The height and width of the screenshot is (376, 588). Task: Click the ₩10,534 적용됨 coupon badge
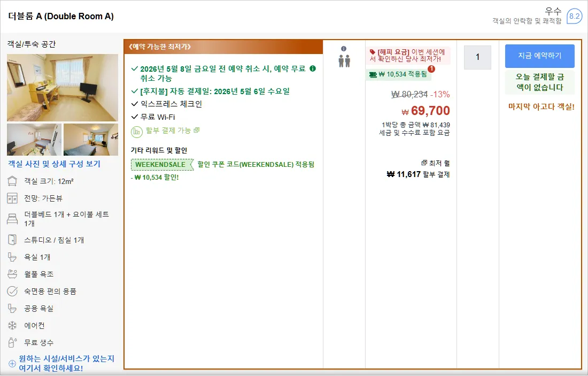[x=398, y=74]
